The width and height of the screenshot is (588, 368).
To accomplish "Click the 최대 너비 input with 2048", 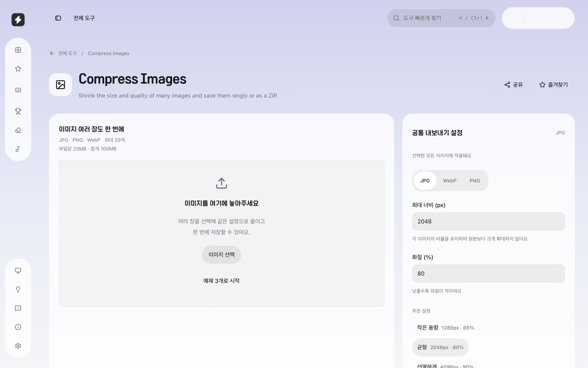I will pos(488,221).
